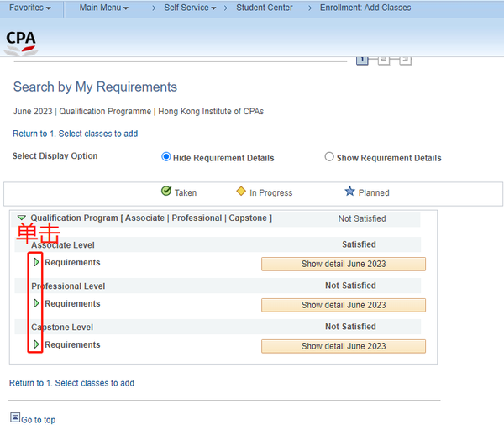The image size is (504, 425).
Task: Collapse the Qualification Program green triangle
Action: 22,218
